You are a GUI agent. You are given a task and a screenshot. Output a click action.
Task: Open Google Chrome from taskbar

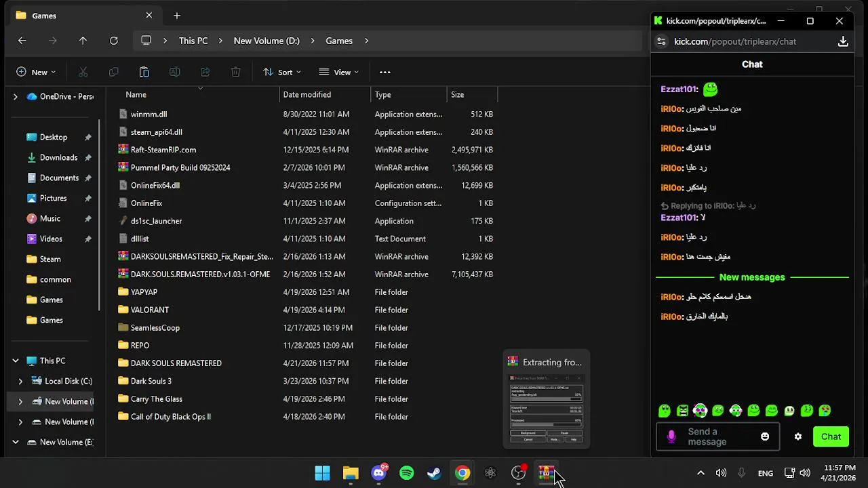[462, 473]
